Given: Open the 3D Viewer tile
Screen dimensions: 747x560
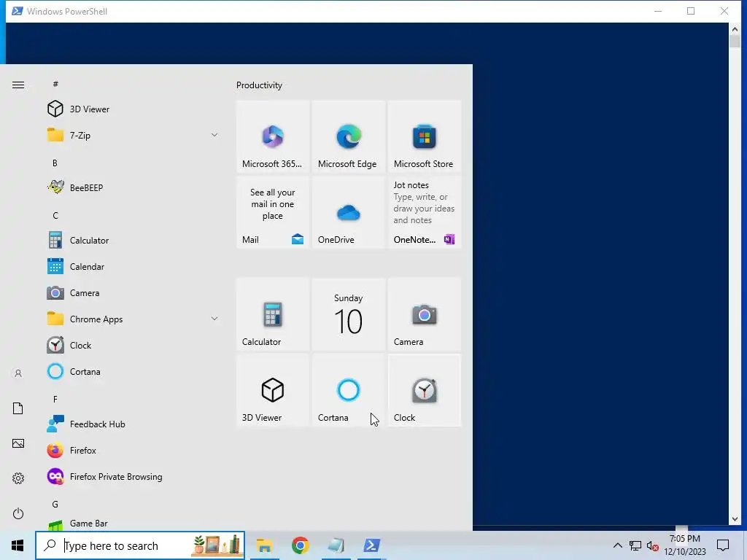Looking at the screenshot, I should (273, 390).
